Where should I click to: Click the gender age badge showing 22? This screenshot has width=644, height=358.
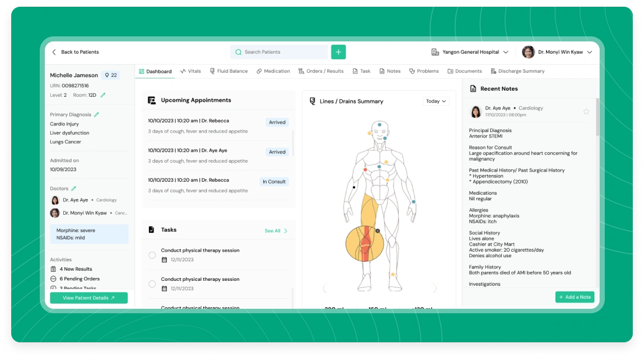coord(111,75)
